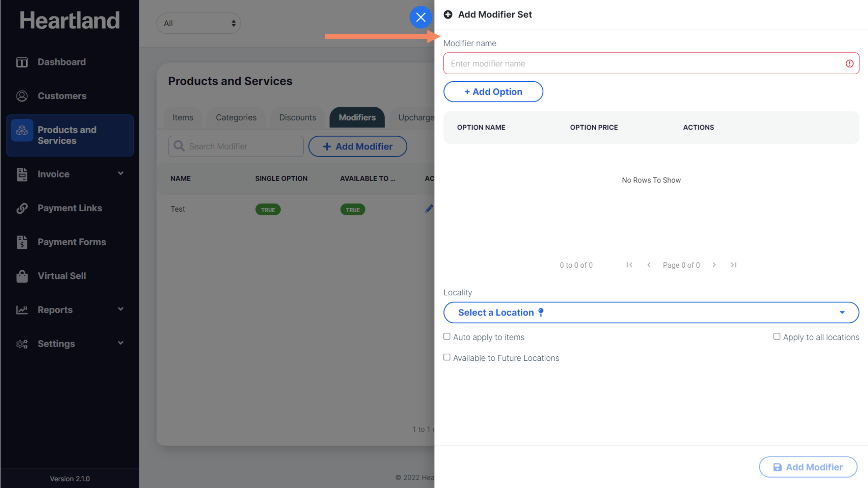Switch to the Categories tab
868x488 pixels.
(236, 117)
